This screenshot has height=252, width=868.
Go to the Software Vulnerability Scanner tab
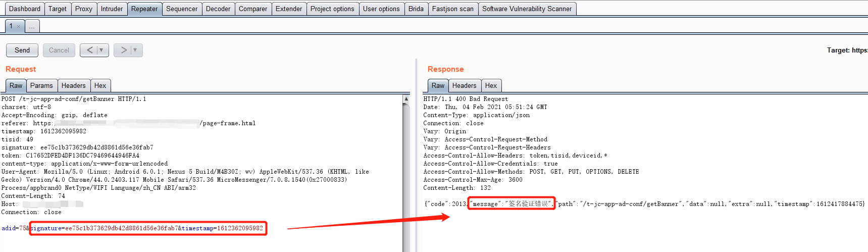tap(527, 9)
